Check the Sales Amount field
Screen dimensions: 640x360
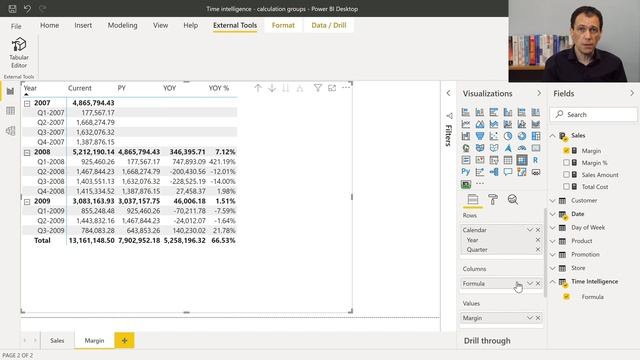(x=566, y=175)
